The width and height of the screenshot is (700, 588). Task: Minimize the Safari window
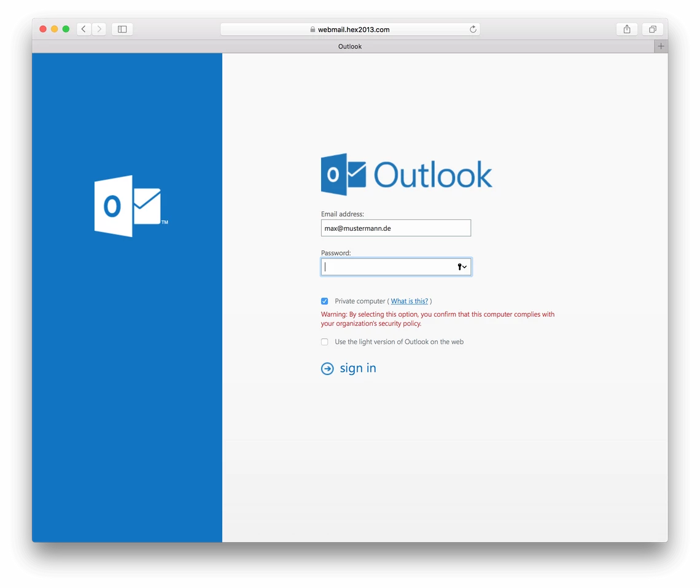pos(55,29)
